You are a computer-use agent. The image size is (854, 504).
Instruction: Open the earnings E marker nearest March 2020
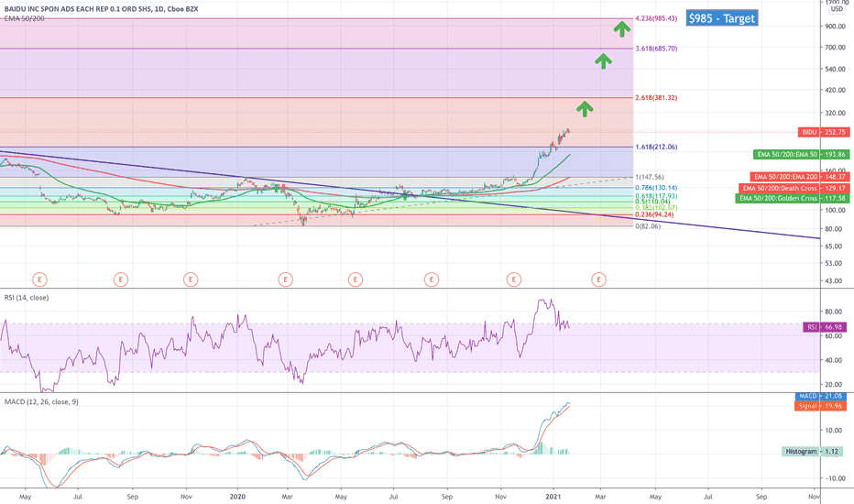285,280
